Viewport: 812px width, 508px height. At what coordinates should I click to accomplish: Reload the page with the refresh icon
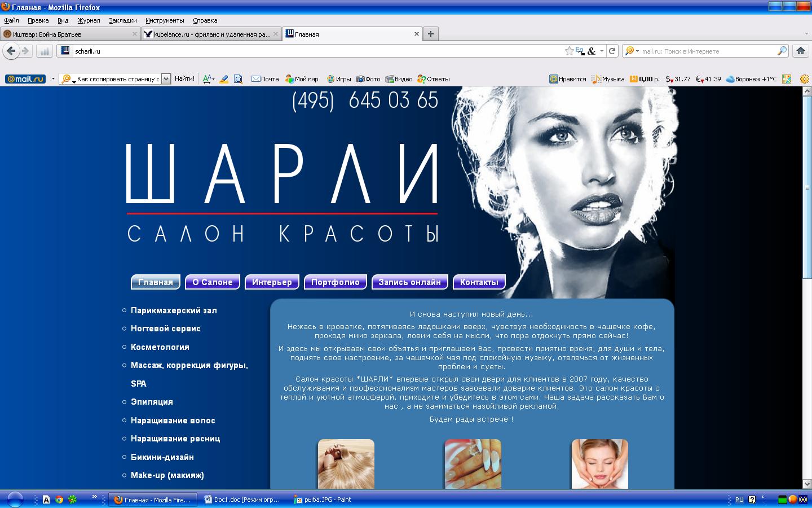point(612,51)
